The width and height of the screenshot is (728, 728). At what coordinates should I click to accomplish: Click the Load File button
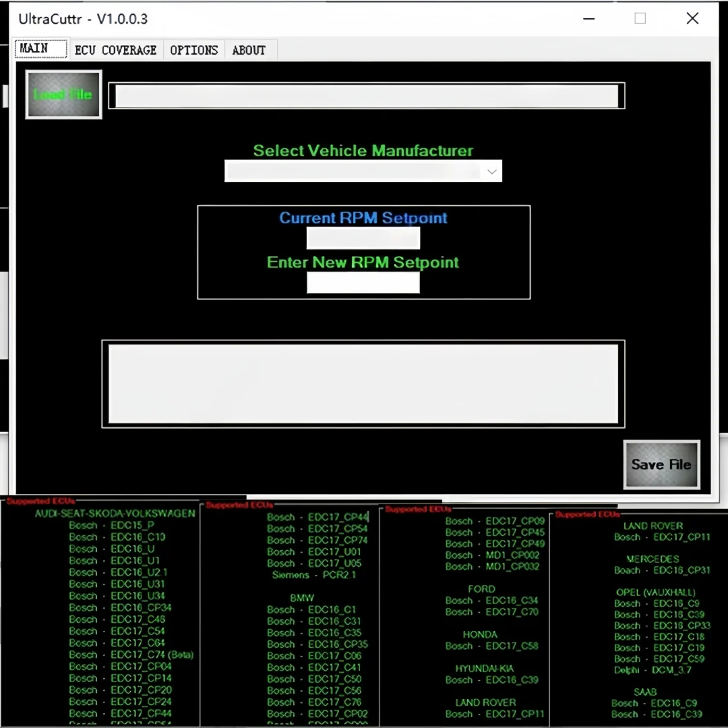click(63, 94)
